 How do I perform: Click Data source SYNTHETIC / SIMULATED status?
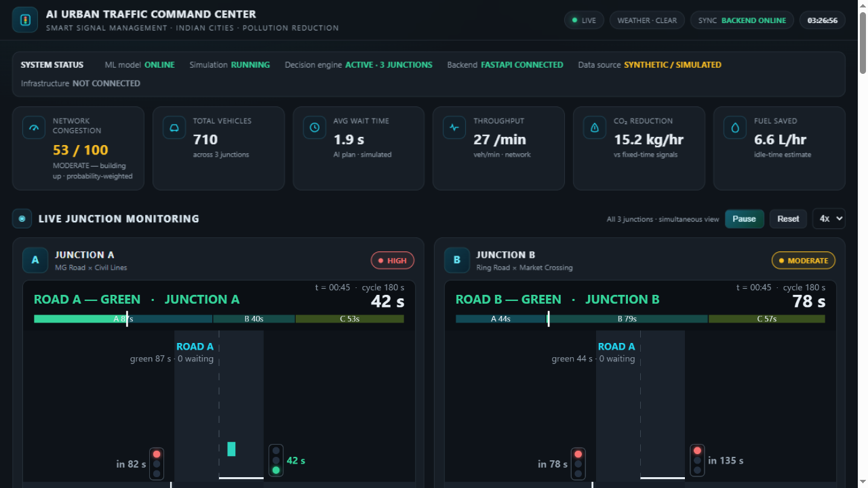[650, 65]
